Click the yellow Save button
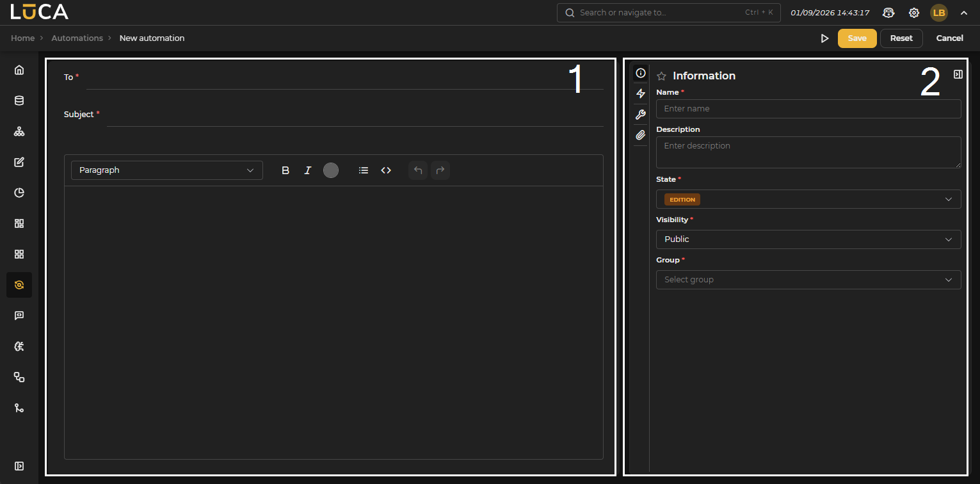The image size is (980, 484). (x=857, y=38)
